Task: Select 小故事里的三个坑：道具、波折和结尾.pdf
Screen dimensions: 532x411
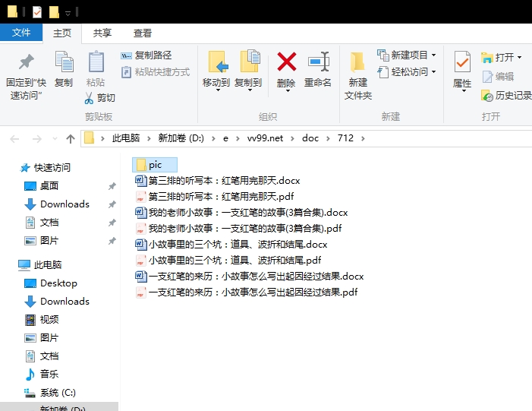Action: tap(228, 260)
